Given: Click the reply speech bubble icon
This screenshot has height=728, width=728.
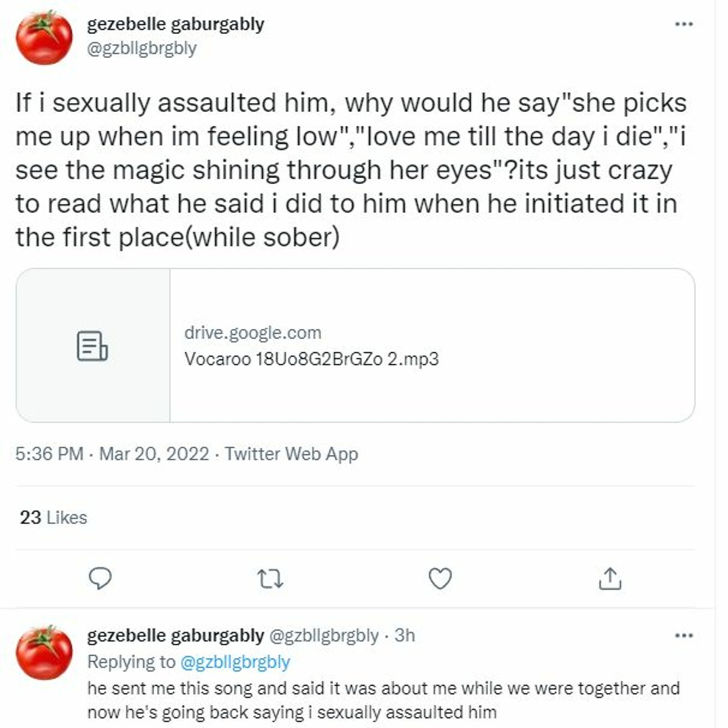Looking at the screenshot, I should coord(100,578).
